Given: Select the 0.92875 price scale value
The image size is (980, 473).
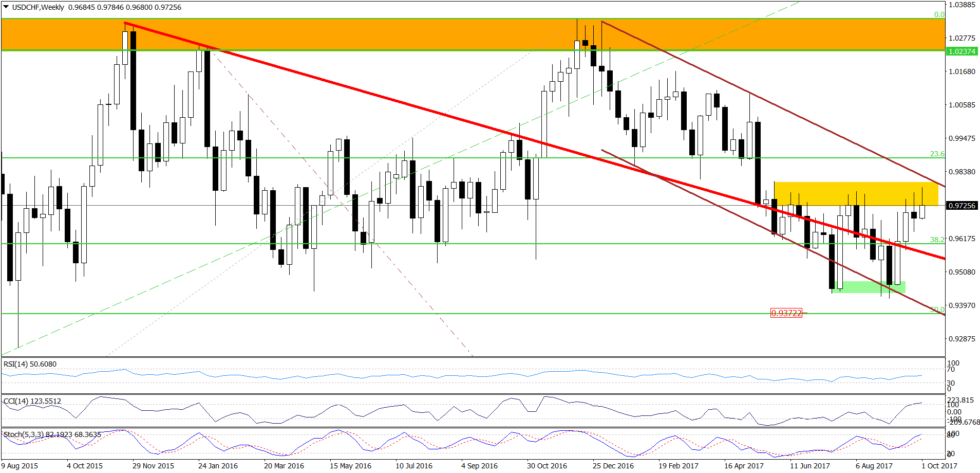Looking at the screenshot, I should tap(962, 339).
